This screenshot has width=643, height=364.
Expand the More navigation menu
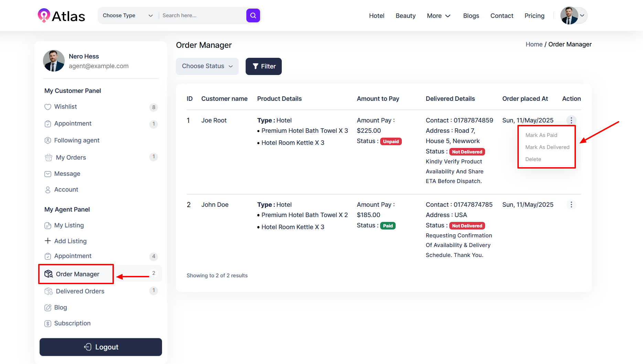438,16
